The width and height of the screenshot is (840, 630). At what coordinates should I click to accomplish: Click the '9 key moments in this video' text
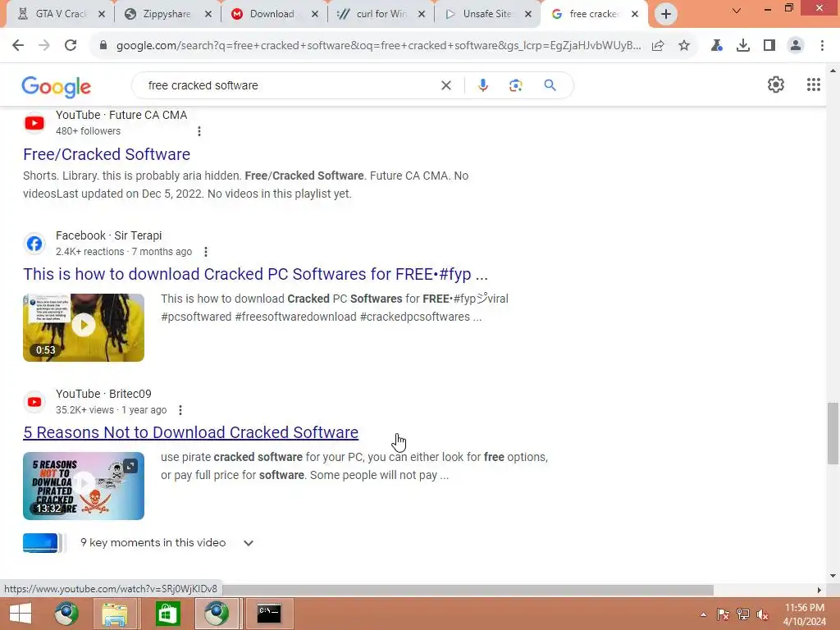153,543
